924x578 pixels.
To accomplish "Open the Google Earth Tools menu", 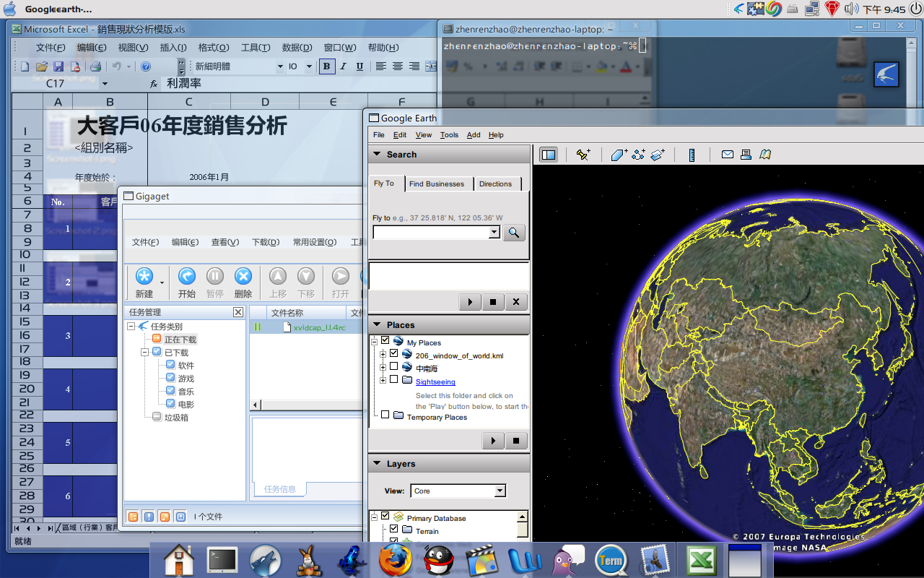I will pyautogui.click(x=449, y=135).
